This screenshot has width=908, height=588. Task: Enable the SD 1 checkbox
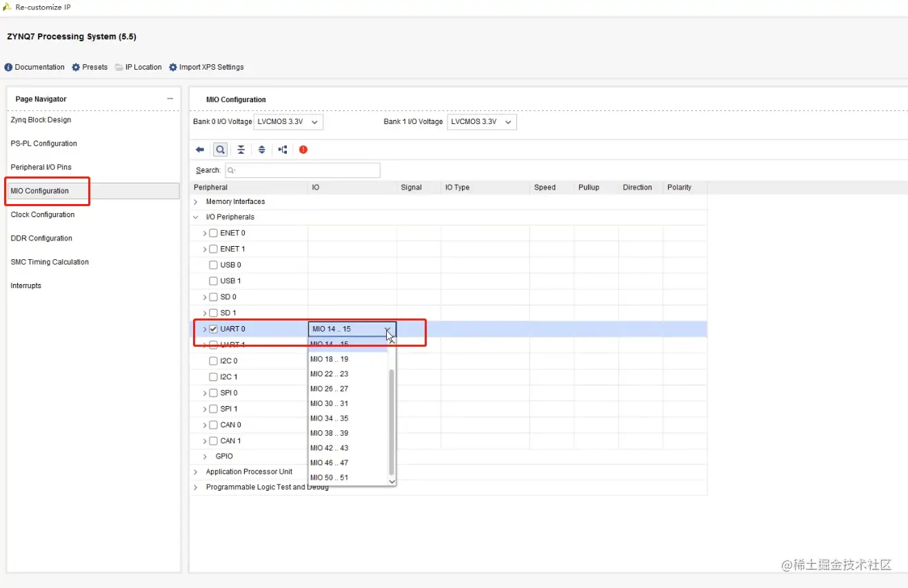(213, 313)
